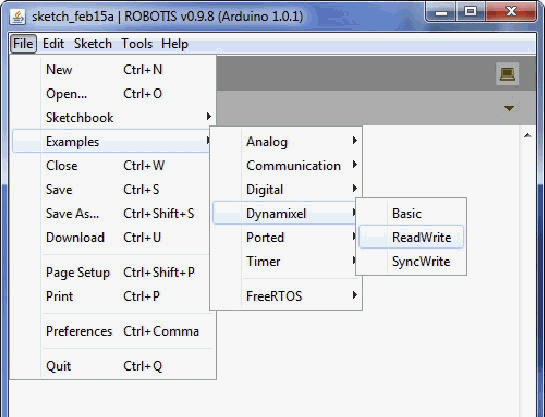Click the scrollbar up arrow

[x=528, y=135]
